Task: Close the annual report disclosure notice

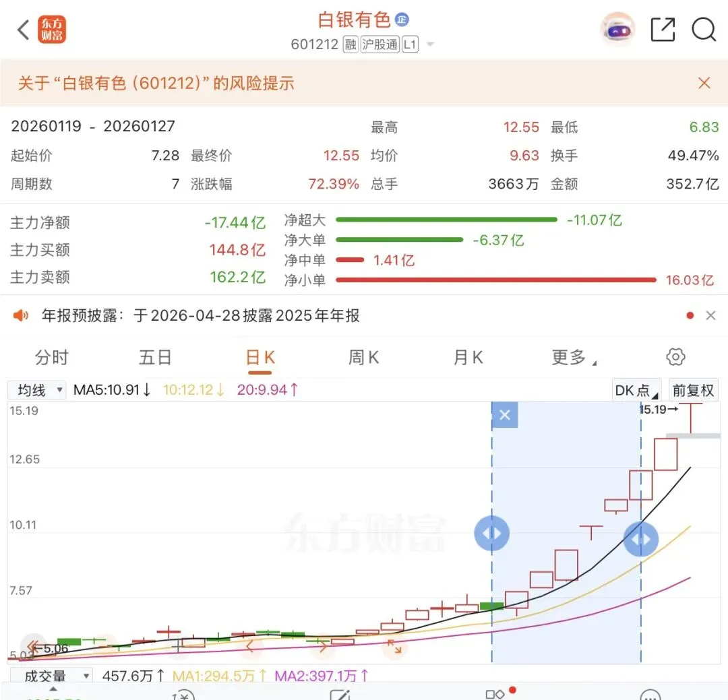Action: tap(710, 316)
